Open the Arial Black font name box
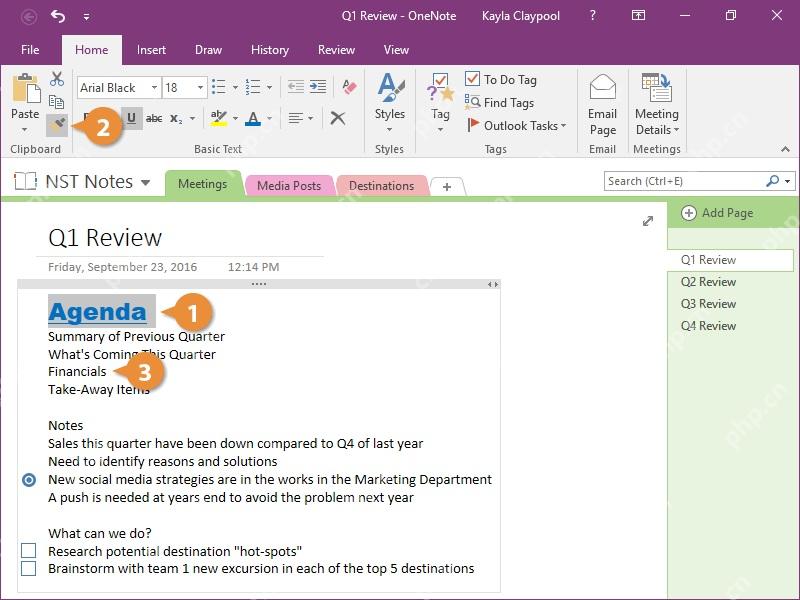 119,88
